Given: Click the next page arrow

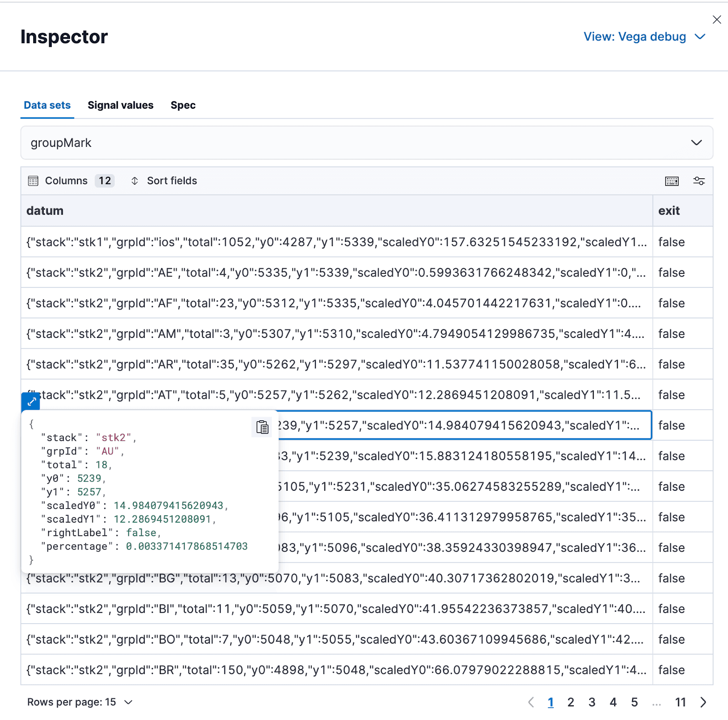Looking at the screenshot, I should (703, 702).
